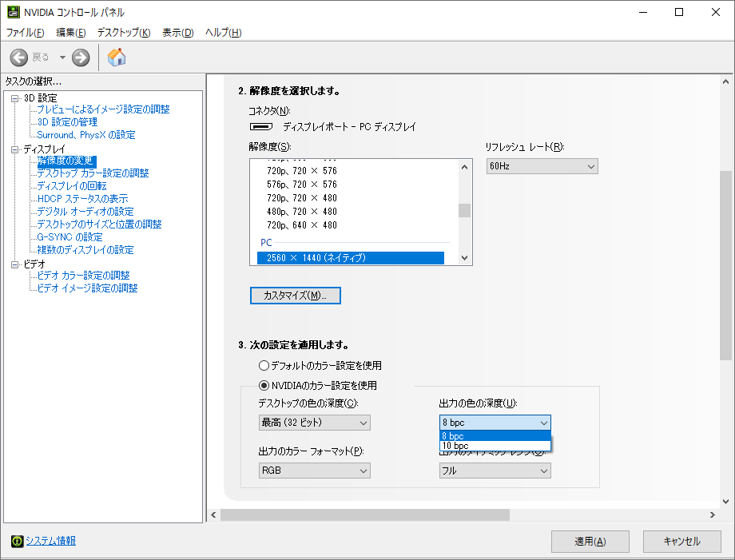Maximize the NVIDIA Control Panel window
Image resolution: width=735 pixels, height=560 pixels.
coord(679,12)
